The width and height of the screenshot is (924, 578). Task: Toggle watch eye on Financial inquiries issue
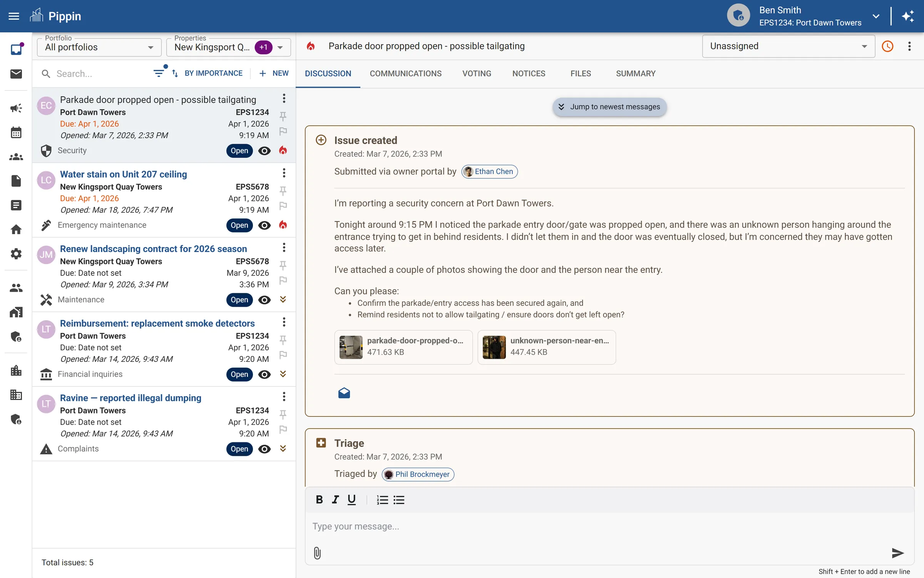pyautogui.click(x=264, y=374)
